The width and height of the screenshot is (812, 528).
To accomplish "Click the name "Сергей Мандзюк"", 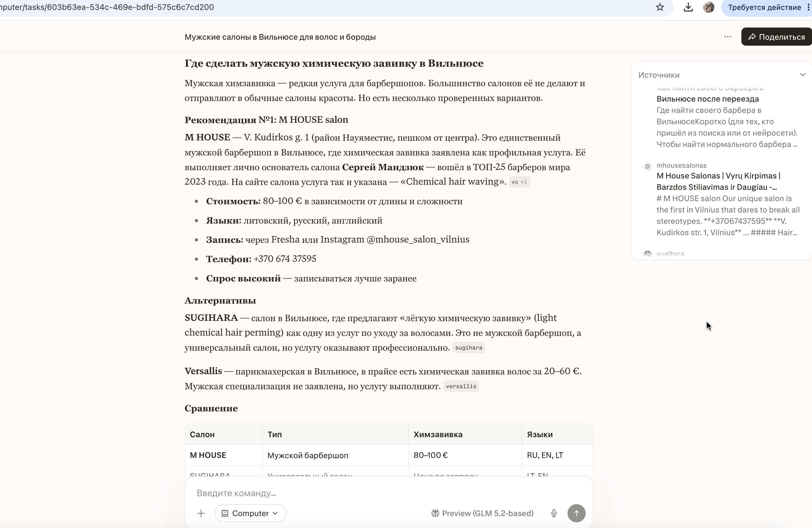I will point(383,167).
